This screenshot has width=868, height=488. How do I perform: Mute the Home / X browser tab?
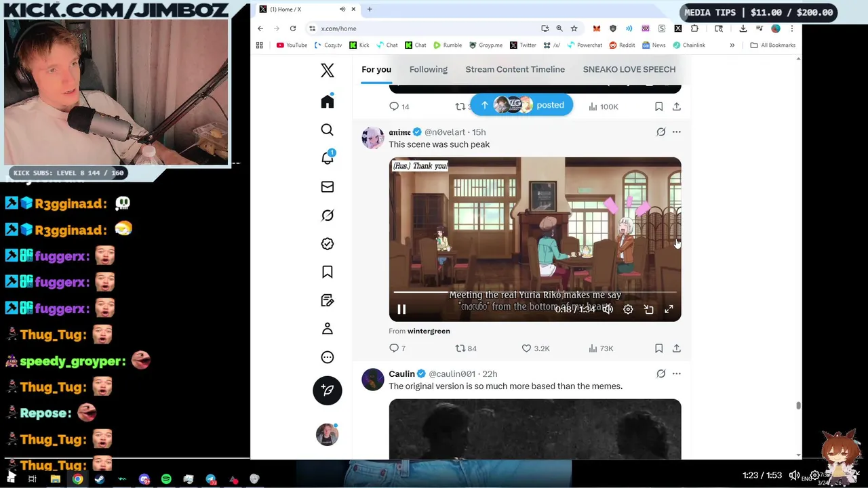[x=342, y=9]
